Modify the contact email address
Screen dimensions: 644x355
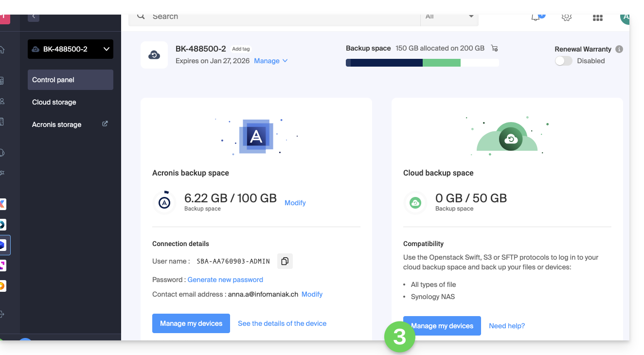coord(312,294)
